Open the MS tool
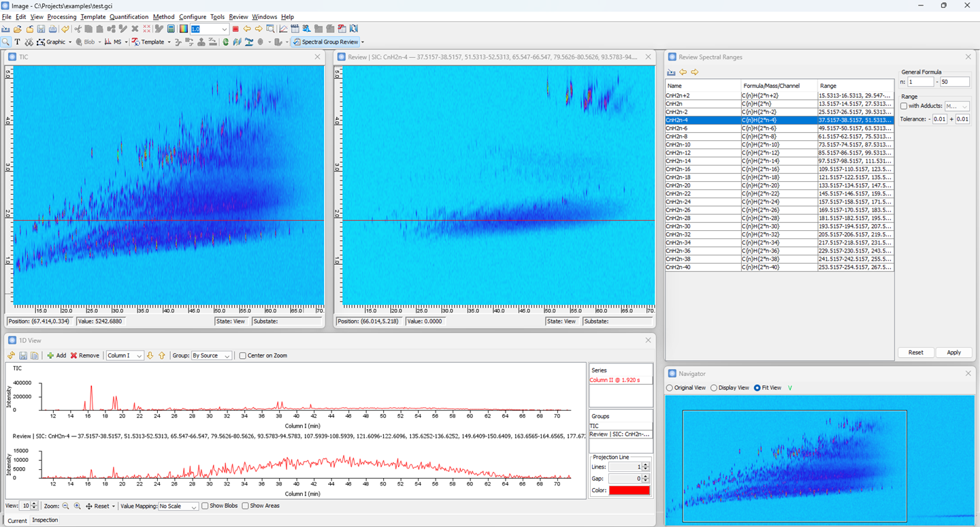This screenshot has height=527, width=980. tap(114, 42)
